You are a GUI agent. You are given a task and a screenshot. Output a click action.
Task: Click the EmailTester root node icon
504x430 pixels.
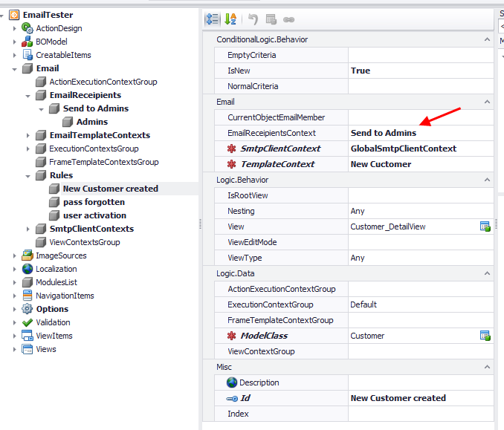[x=14, y=15]
